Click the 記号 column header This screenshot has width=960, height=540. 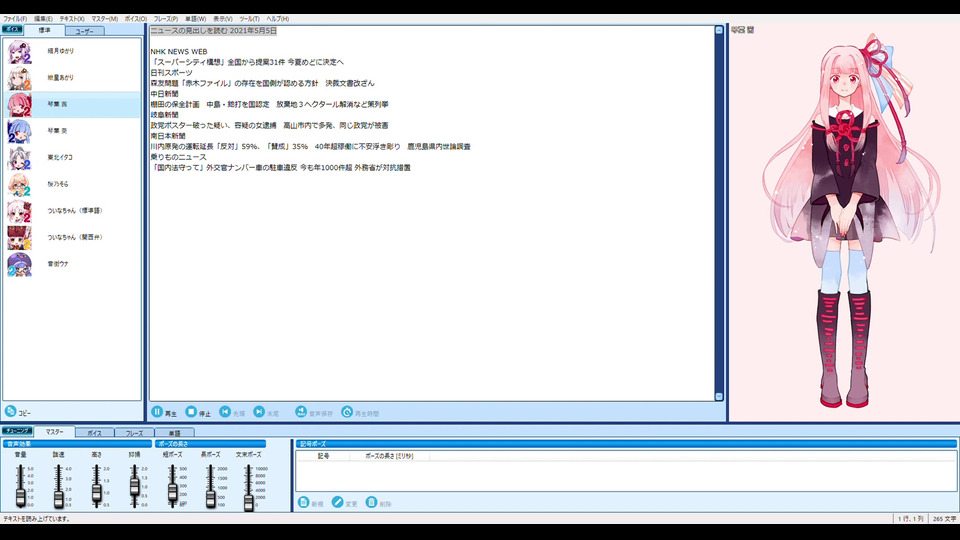tap(323, 456)
